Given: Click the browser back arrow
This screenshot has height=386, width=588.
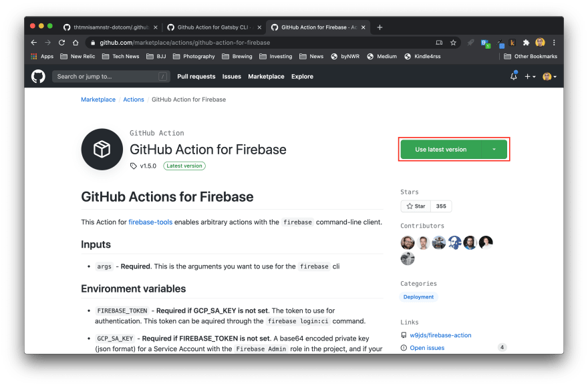Looking at the screenshot, I should pos(34,42).
